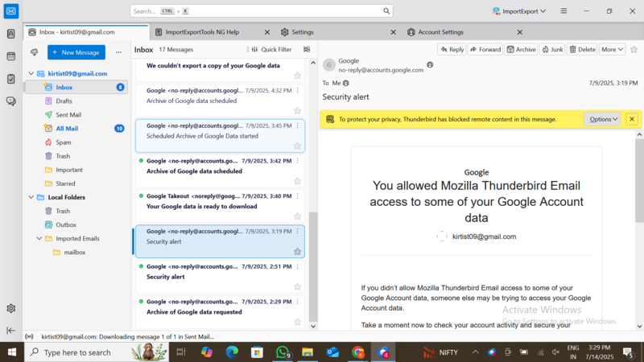Click sender contact icon beside Google address

[430, 65]
